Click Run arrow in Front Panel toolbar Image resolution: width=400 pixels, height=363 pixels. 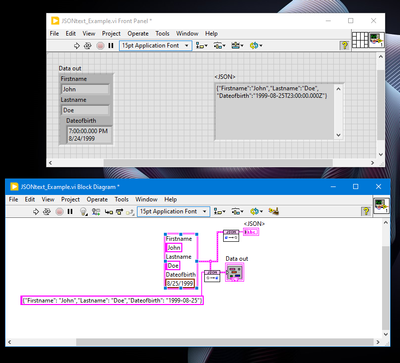77,46
